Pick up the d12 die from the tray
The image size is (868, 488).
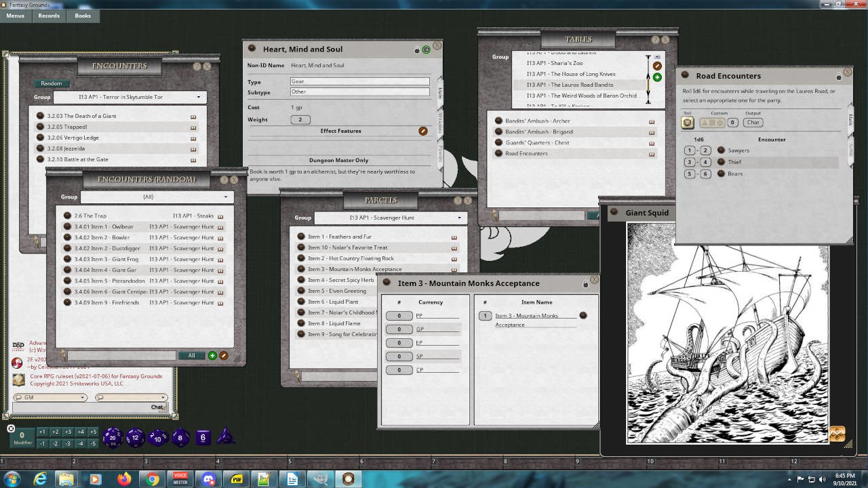click(134, 437)
